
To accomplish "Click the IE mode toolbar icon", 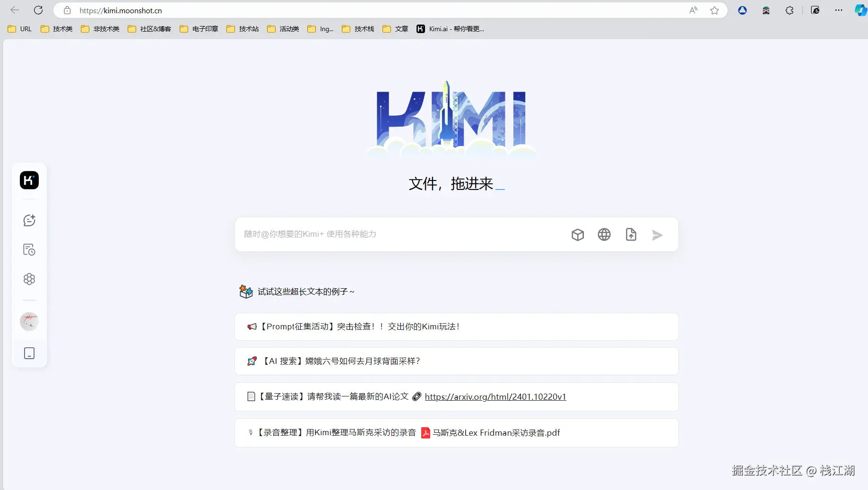I will click(816, 10).
